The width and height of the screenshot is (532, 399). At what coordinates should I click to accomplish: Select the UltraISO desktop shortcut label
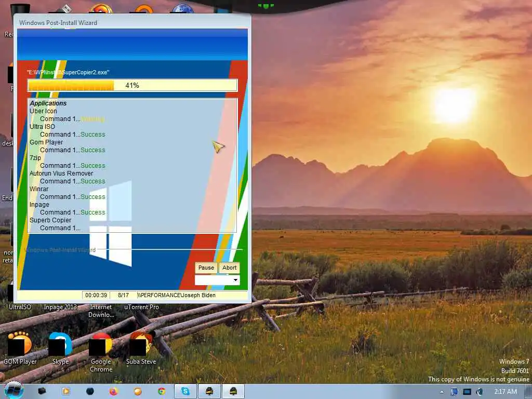[20, 307]
